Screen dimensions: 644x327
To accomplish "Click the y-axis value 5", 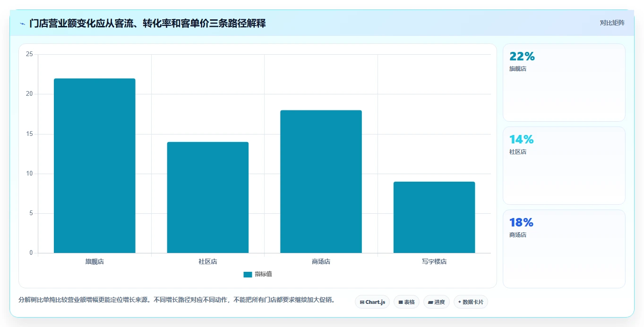I will point(31,213).
